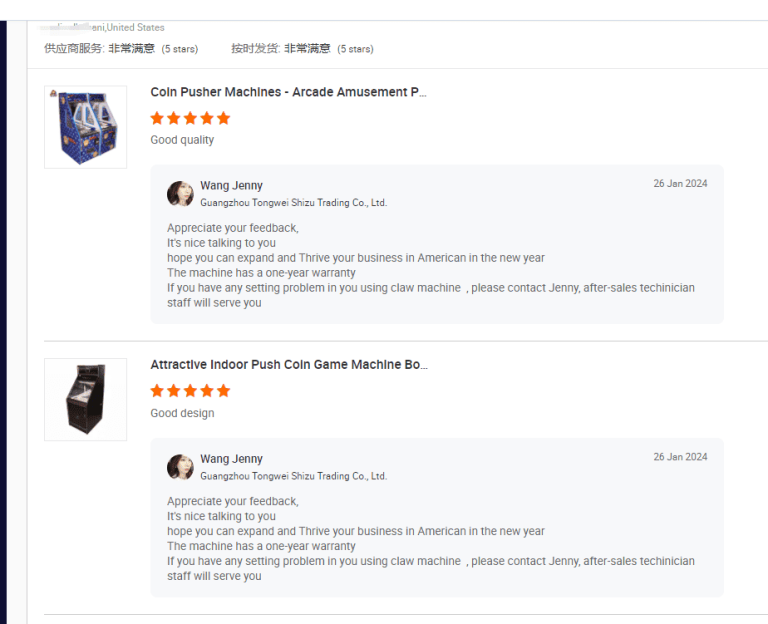
Task: Click the 供应商服务 rating label
Action: coord(74,48)
